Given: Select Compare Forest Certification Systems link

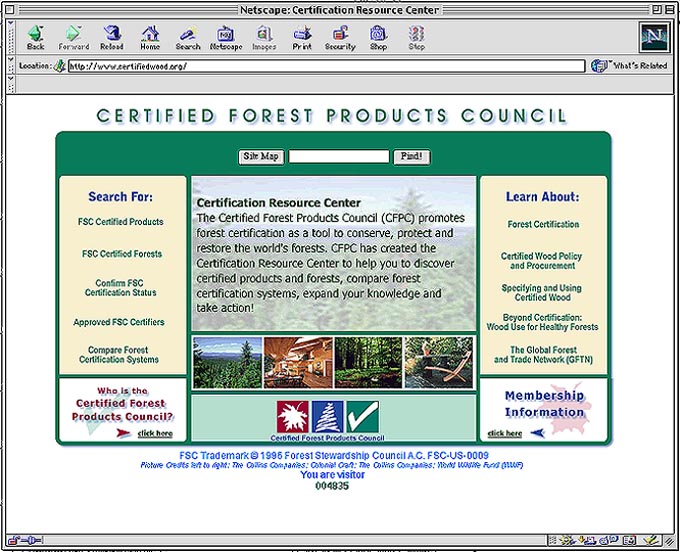Looking at the screenshot, I should 119,355.
